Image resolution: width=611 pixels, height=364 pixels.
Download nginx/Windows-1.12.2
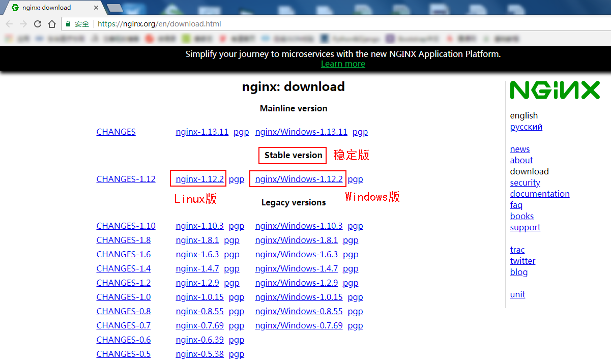click(297, 179)
